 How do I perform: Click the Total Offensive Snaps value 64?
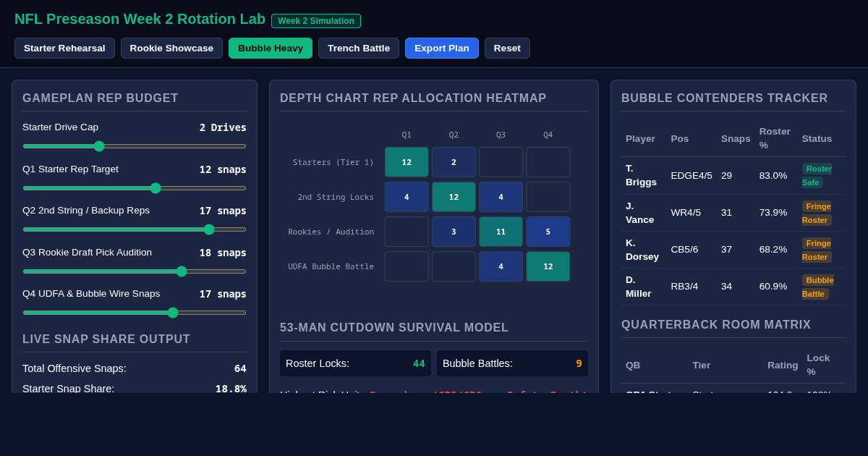click(x=240, y=368)
